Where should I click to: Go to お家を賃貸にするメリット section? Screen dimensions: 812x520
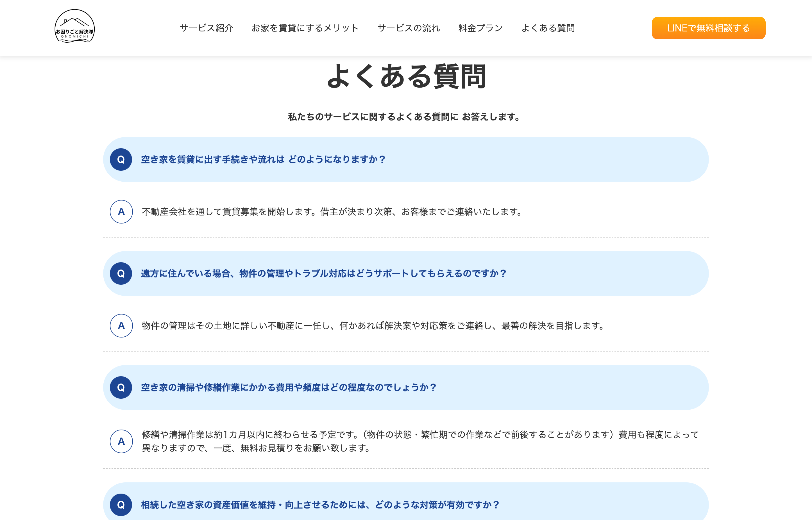pyautogui.click(x=305, y=28)
